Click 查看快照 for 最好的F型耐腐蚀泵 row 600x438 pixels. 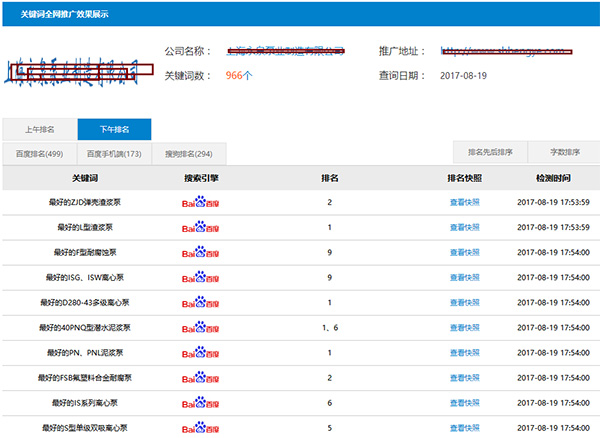[x=465, y=252]
